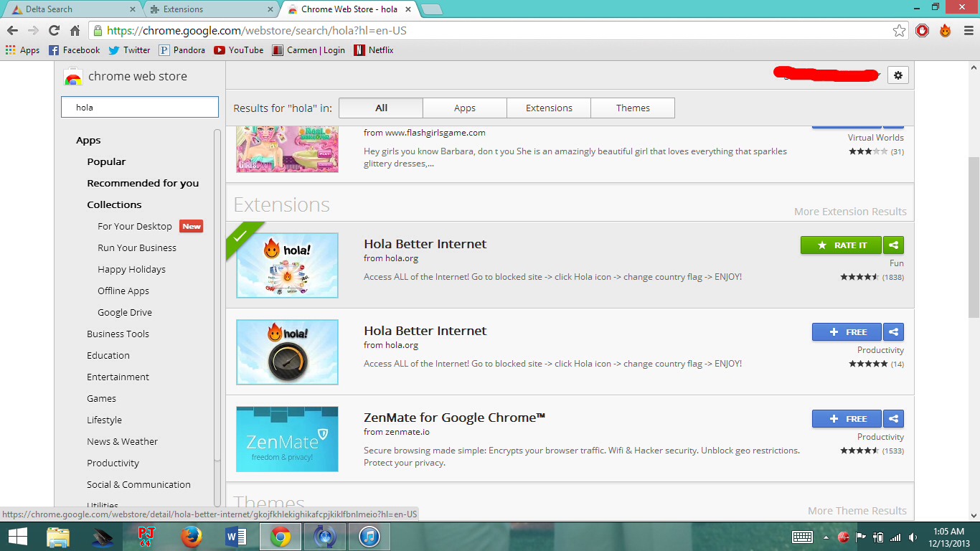Open the YouTube bookmark
Screen dimensions: 980x551
[x=239, y=50]
